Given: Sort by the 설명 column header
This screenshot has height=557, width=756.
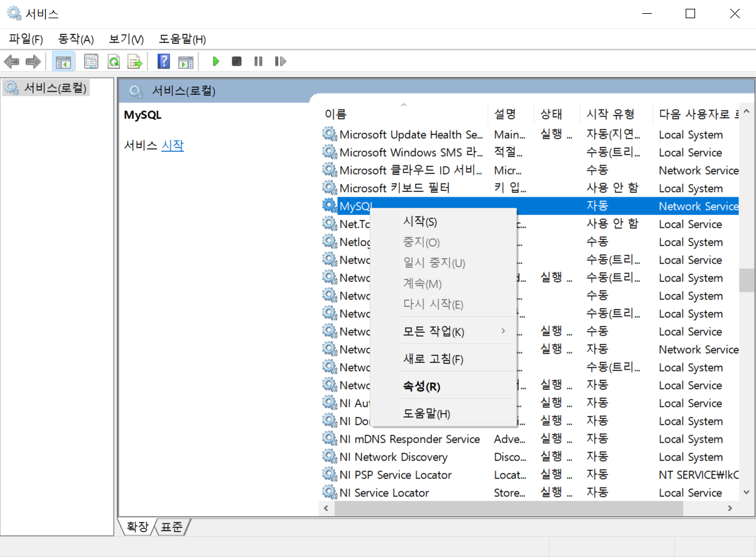Looking at the screenshot, I should click(510, 114).
